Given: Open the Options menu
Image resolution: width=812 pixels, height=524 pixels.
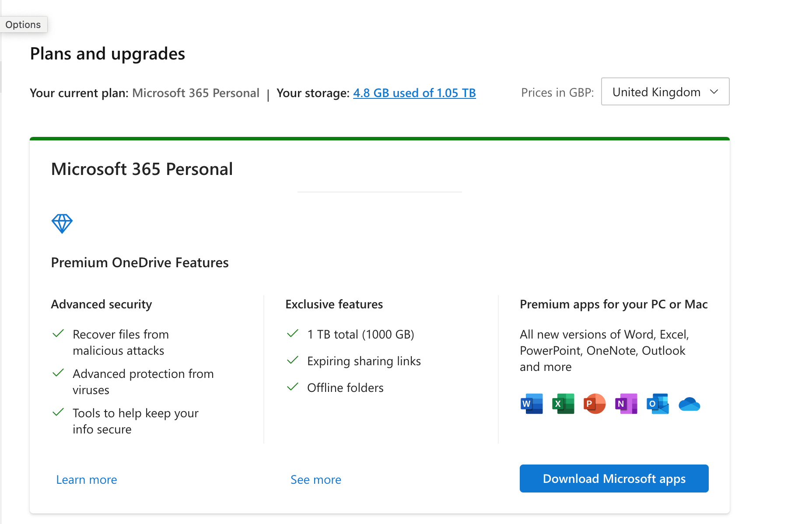Looking at the screenshot, I should (x=23, y=24).
